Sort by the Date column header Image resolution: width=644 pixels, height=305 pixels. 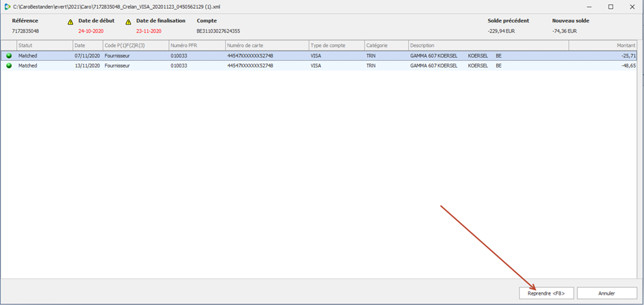coord(87,45)
